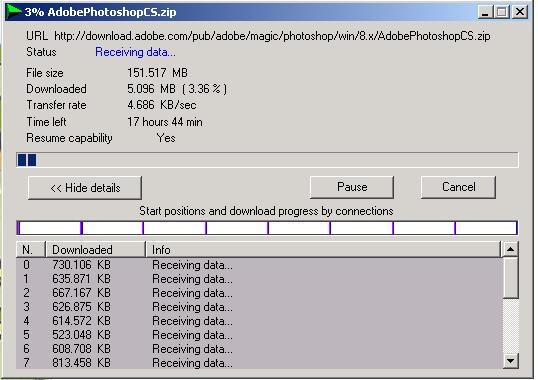Select connection row 4 with 614.572 KB
The height and width of the screenshot is (380, 538).
click(259, 321)
